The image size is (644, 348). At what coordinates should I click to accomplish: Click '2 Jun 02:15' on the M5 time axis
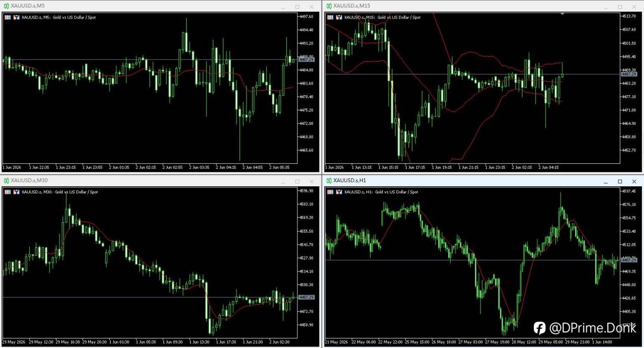point(146,167)
